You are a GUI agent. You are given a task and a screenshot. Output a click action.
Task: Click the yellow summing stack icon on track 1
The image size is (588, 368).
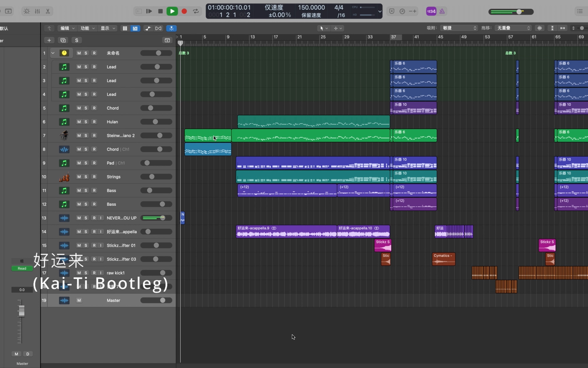tap(64, 53)
